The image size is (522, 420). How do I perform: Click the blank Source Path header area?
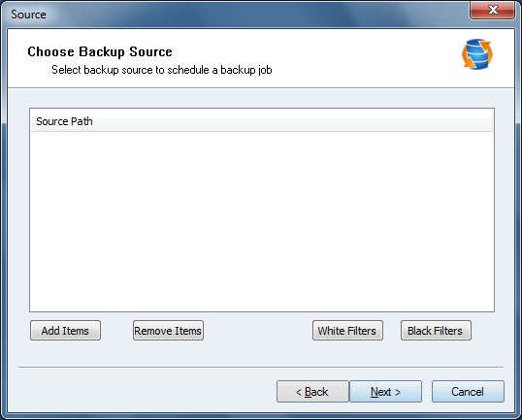293,121
